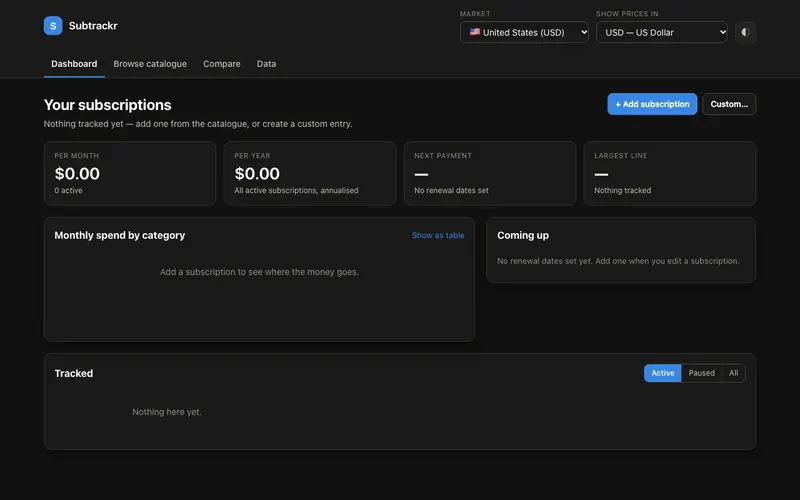Open the Show prices in currency dropdown
This screenshot has height=500, width=800.
pos(661,32)
